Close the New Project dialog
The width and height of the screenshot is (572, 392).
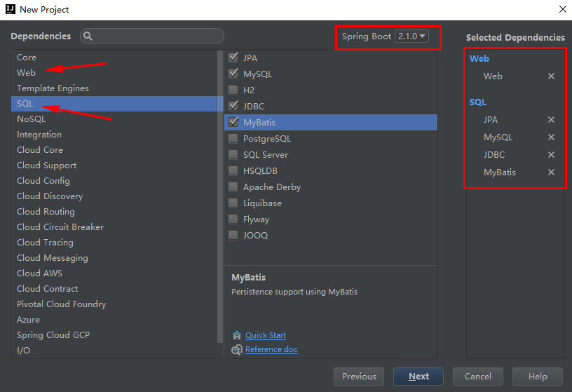point(563,9)
